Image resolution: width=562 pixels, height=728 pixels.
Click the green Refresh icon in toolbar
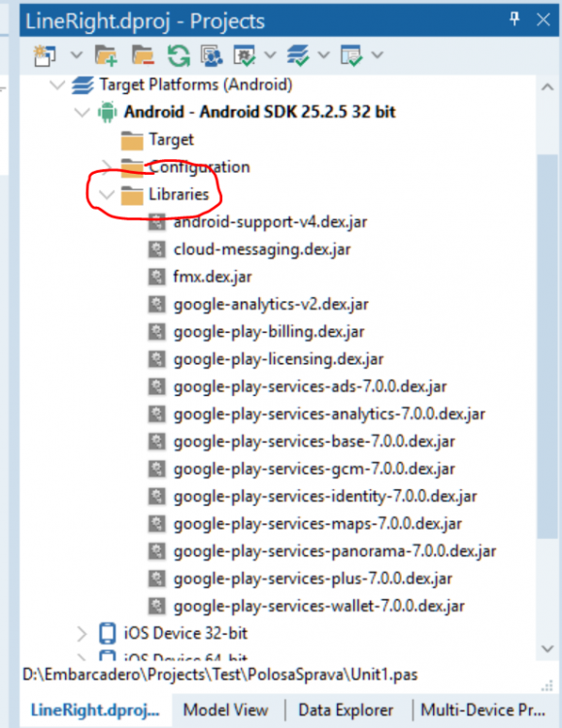179,55
